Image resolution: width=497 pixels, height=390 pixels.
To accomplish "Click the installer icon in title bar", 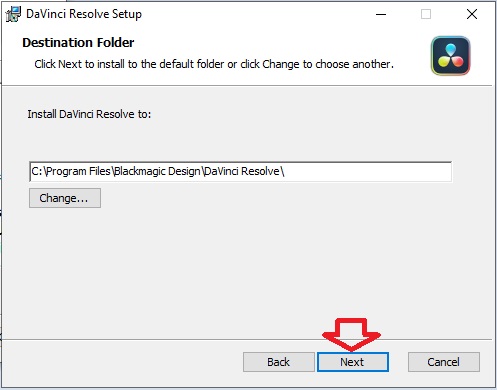I will (13, 14).
